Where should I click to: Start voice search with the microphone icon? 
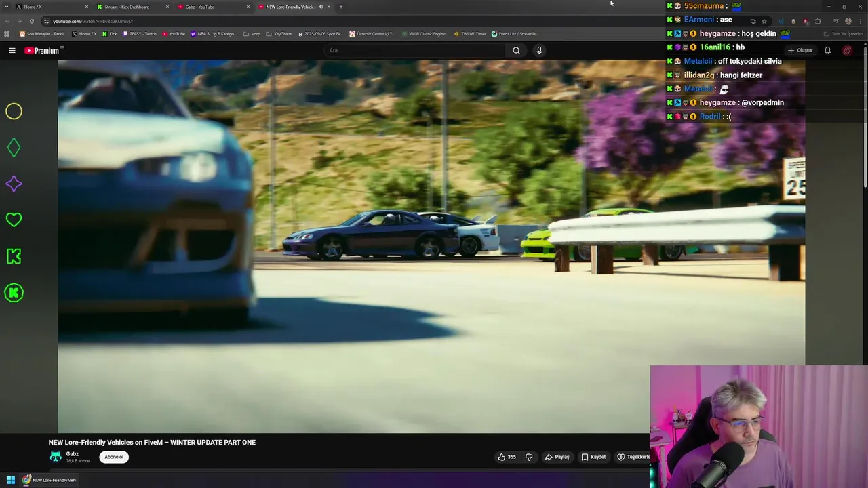(539, 50)
